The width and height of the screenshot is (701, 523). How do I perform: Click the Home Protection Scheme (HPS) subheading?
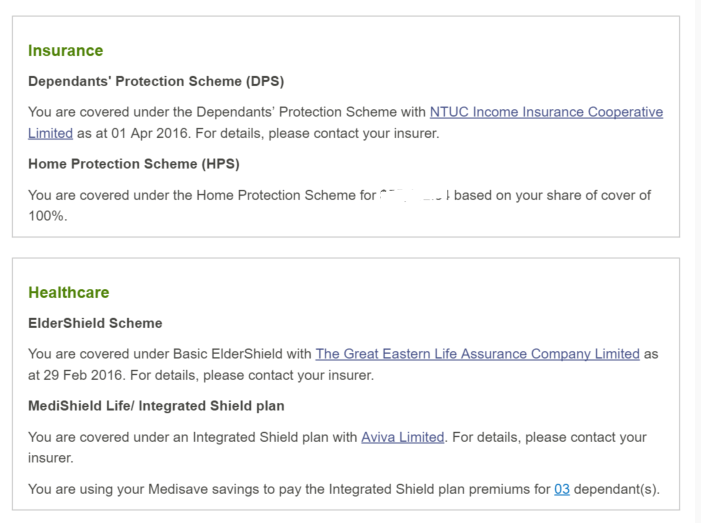[134, 164]
